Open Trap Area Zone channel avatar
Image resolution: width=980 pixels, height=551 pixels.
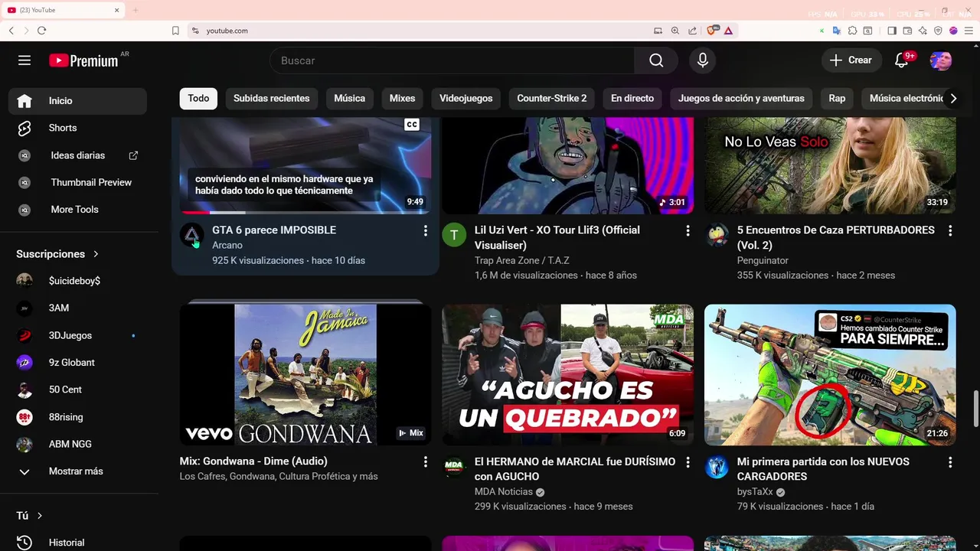click(x=454, y=236)
